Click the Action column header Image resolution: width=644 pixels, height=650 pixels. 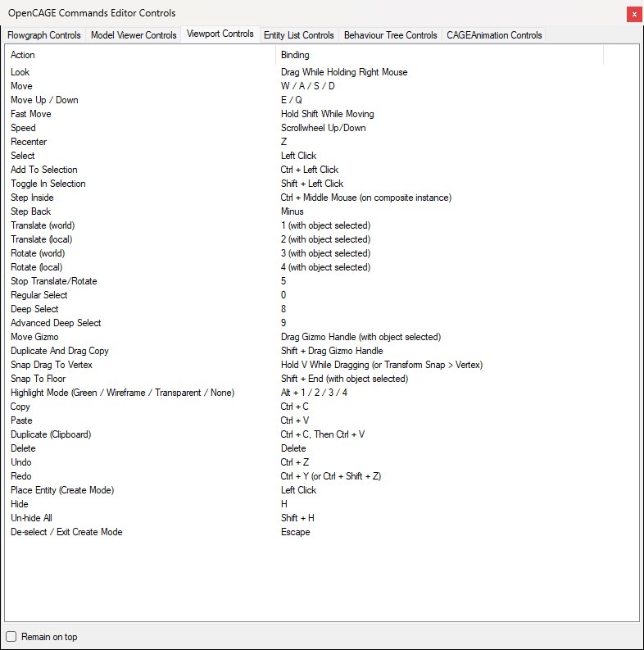click(x=140, y=55)
